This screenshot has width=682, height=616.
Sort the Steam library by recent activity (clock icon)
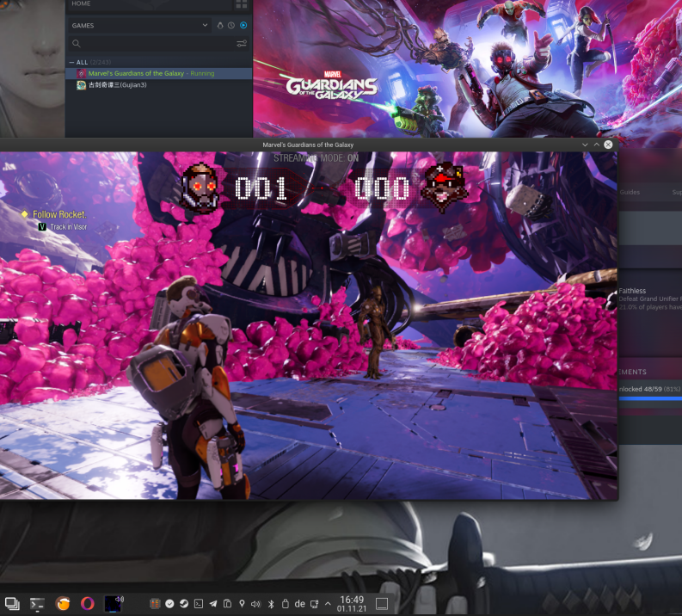(231, 26)
